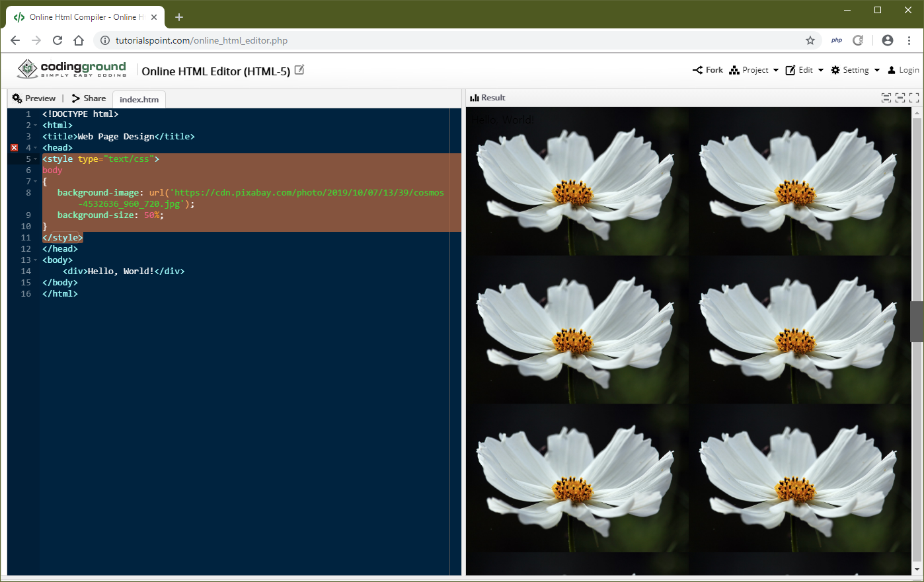Close the Online Html Compiler browser tab
Image resolution: width=924 pixels, height=582 pixels.
point(154,17)
